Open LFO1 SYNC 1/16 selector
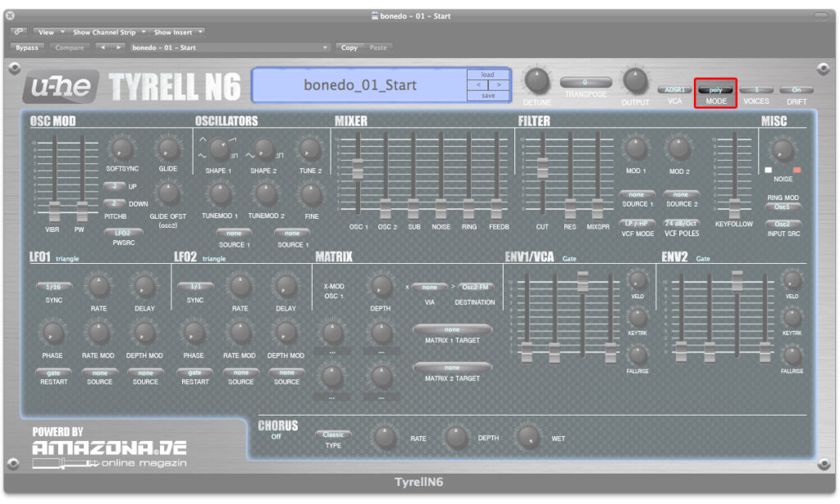The height and width of the screenshot is (504, 840). [53, 287]
